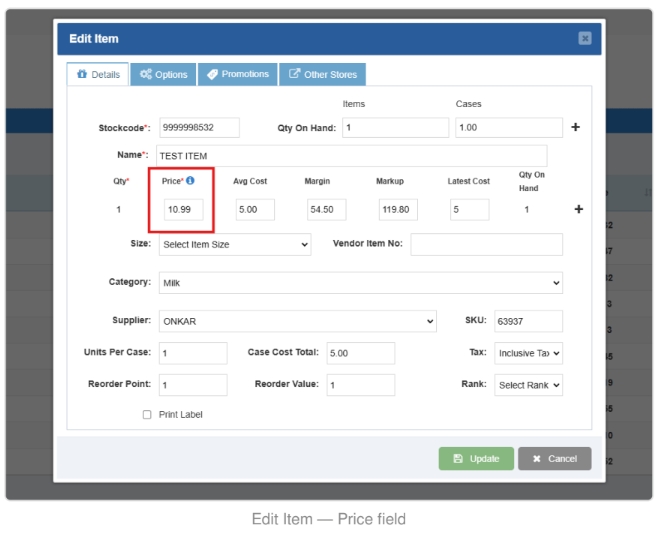This screenshot has width=659, height=535.
Task: Click the Cases column label
Action: [468, 104]
